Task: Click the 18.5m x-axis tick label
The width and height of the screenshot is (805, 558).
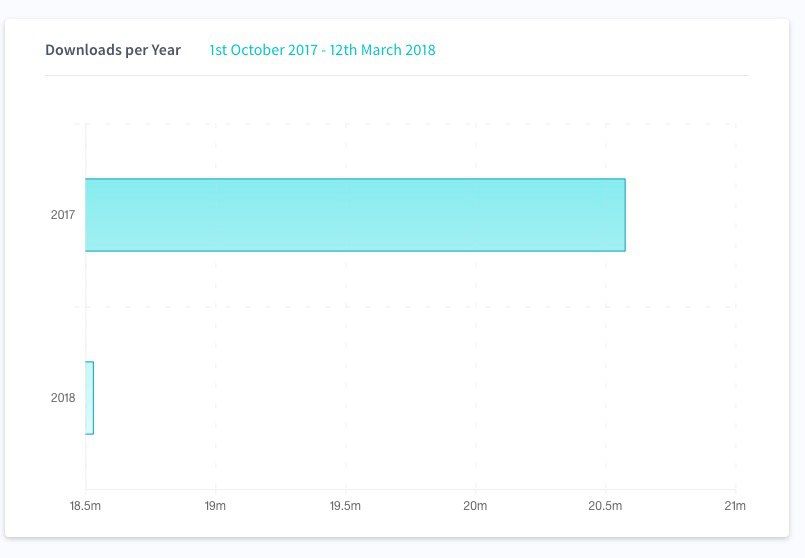Action: (x=85, y=506)
